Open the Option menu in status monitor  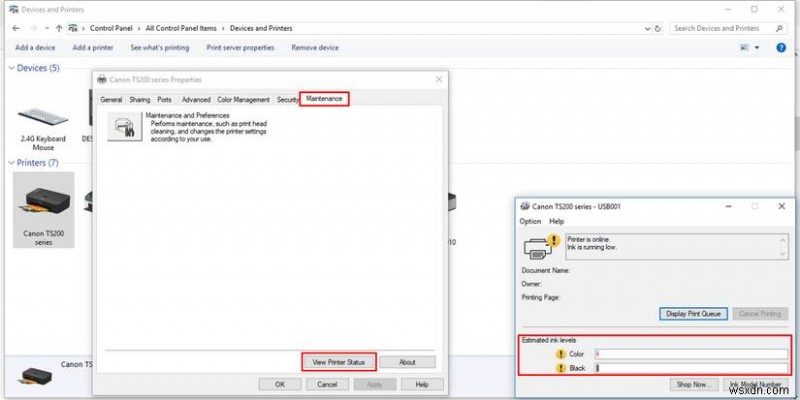(x=530, y=221)
